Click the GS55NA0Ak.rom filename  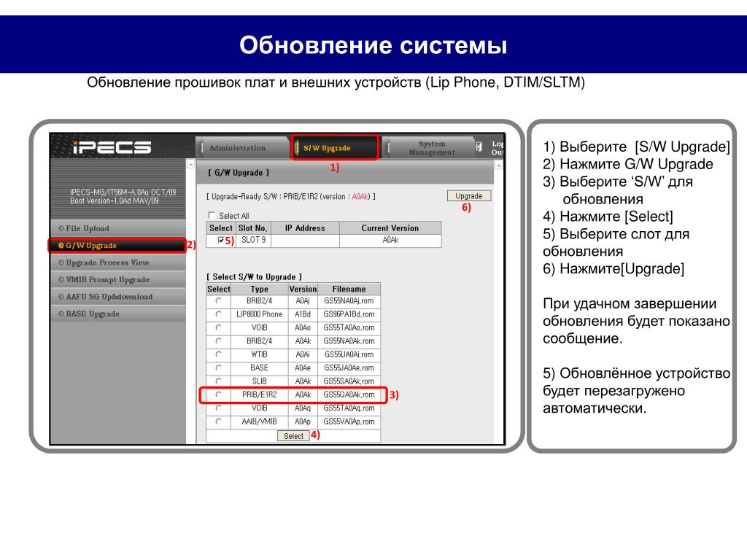coord(349,341)
